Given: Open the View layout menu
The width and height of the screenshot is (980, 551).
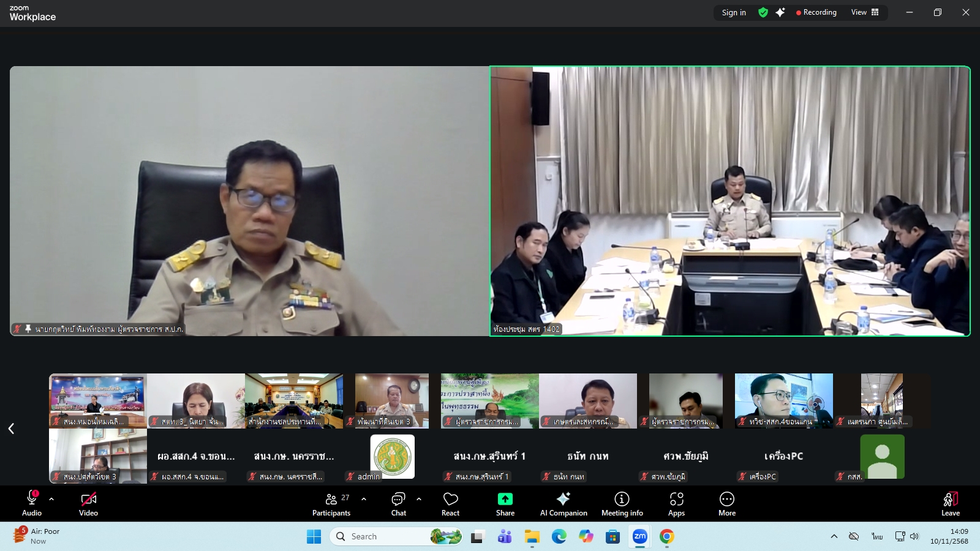Looking at the screenshot, I should click(x=865, y=12).
